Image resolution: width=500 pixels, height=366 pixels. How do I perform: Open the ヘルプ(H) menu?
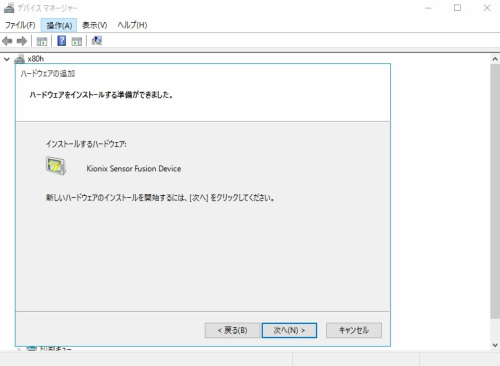click(x=132, y=25)
